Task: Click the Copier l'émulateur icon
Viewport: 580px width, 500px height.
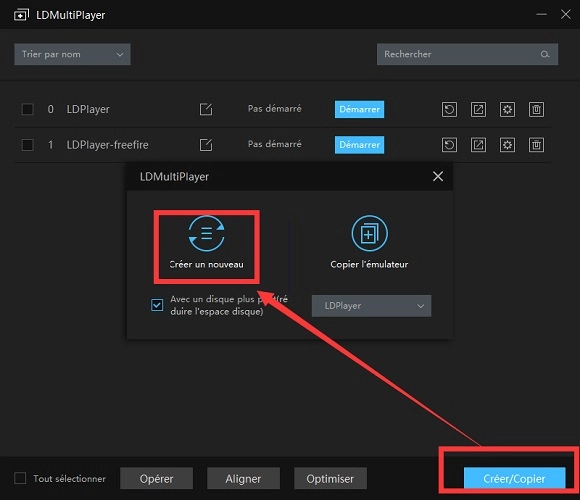Action: [369, 234]
